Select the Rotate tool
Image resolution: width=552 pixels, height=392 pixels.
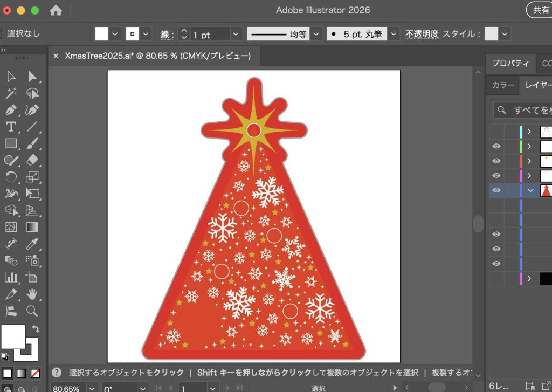[11, 177]
